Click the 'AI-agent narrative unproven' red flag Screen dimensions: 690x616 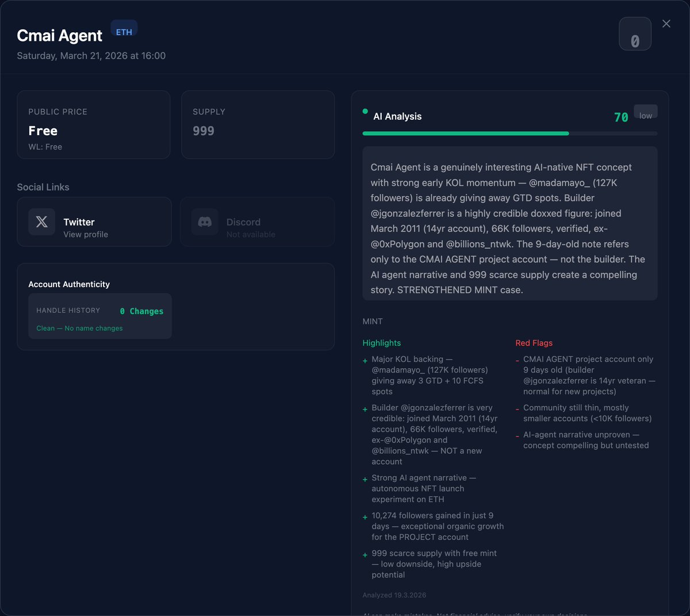point(586,440)
